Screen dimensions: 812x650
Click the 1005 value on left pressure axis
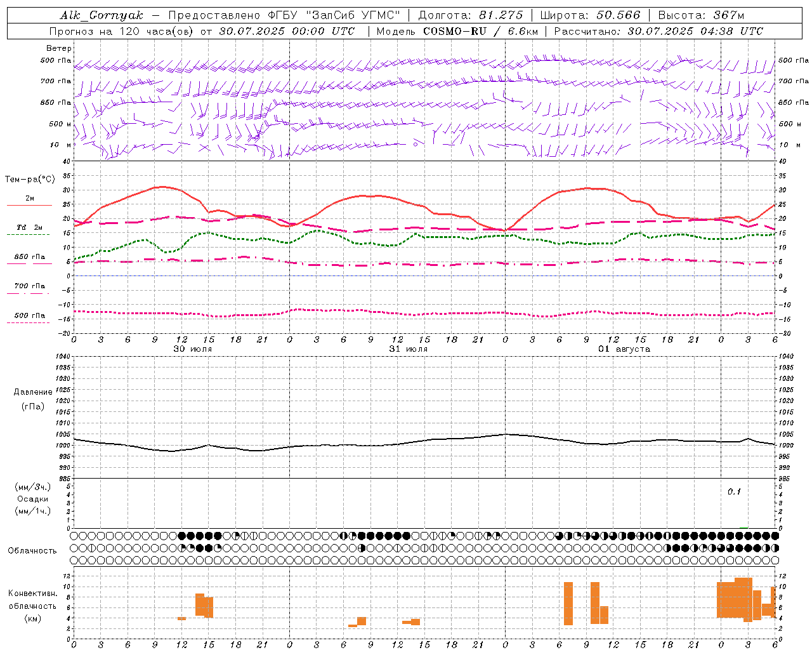pyautogui.click(x=64, y=434)
